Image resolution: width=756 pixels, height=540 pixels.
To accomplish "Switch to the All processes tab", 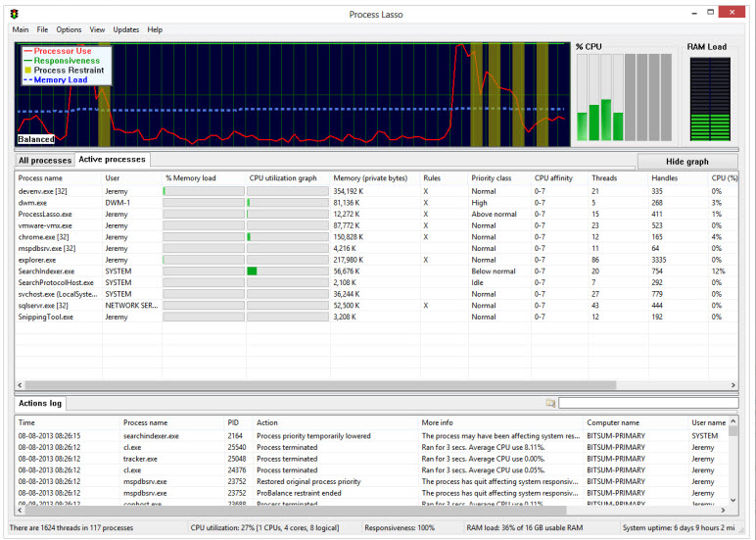I will [45, 160].
